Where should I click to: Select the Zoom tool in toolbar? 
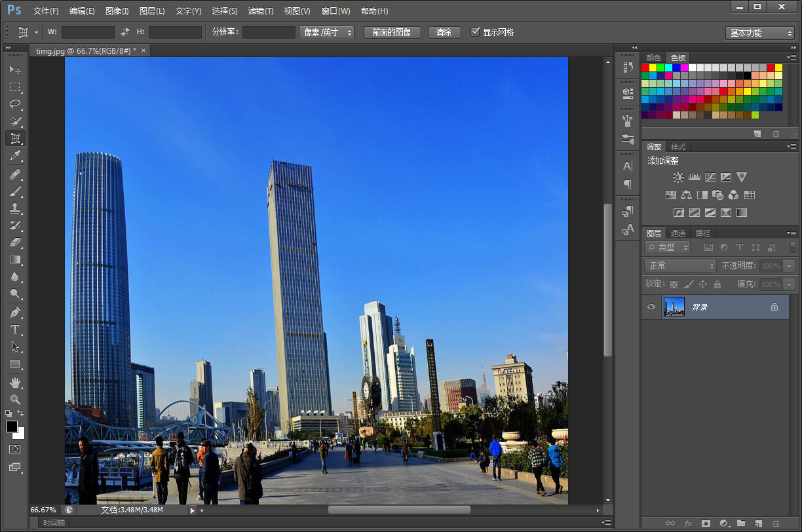point(14,399)
